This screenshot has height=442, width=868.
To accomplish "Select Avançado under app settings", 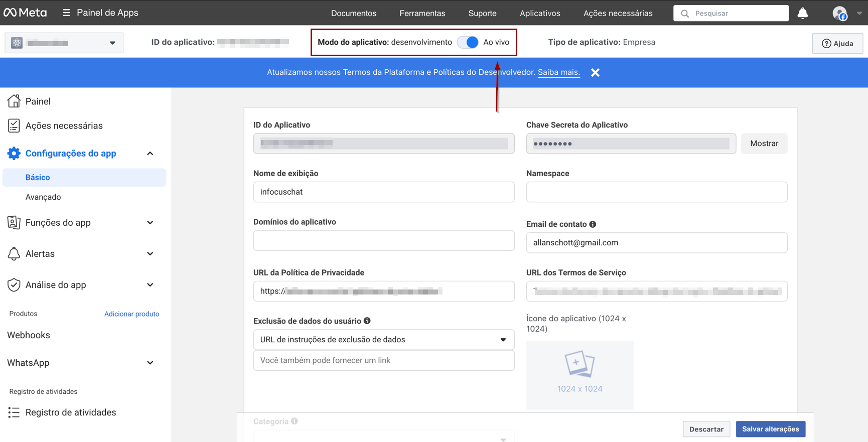I will point(43,197).
